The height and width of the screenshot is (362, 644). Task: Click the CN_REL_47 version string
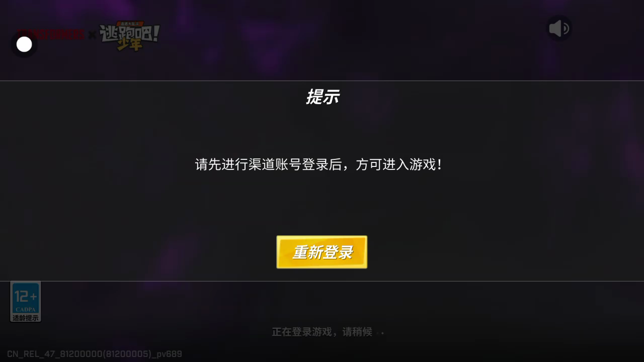click(x=95, y=354)
